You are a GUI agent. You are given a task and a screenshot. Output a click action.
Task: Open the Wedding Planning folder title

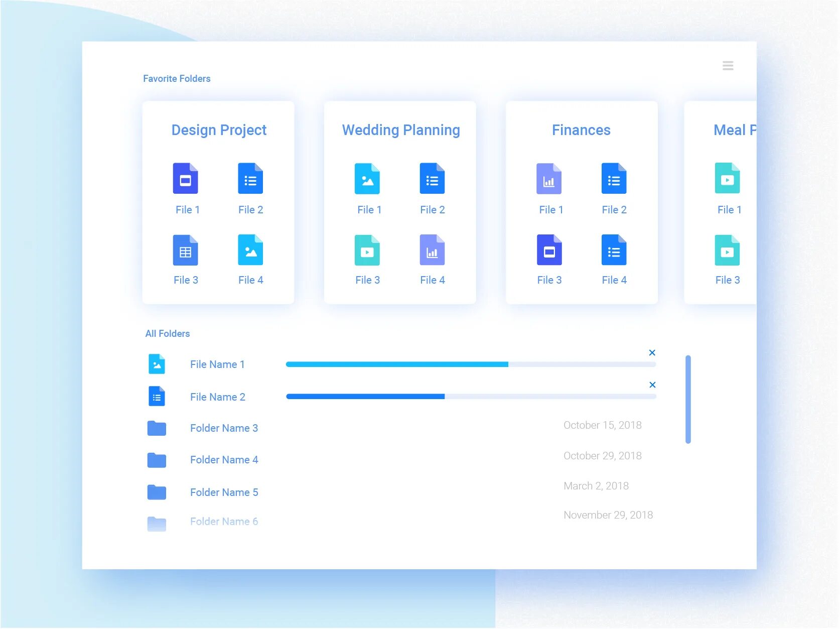[x=401, y=130]
